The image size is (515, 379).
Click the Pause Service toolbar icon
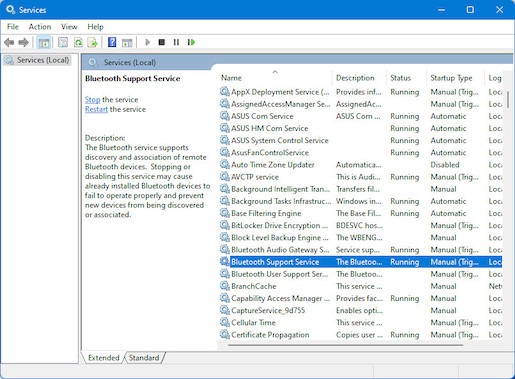point(176,42)
